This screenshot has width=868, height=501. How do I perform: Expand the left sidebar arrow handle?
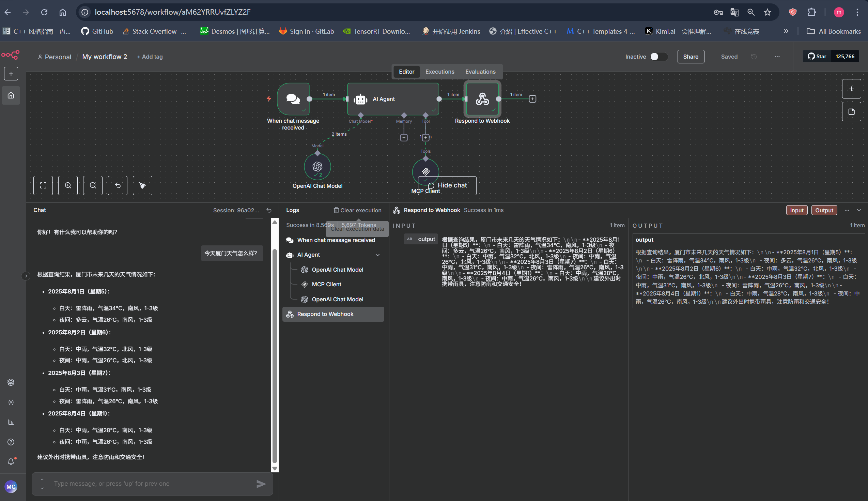click(26, 276)
